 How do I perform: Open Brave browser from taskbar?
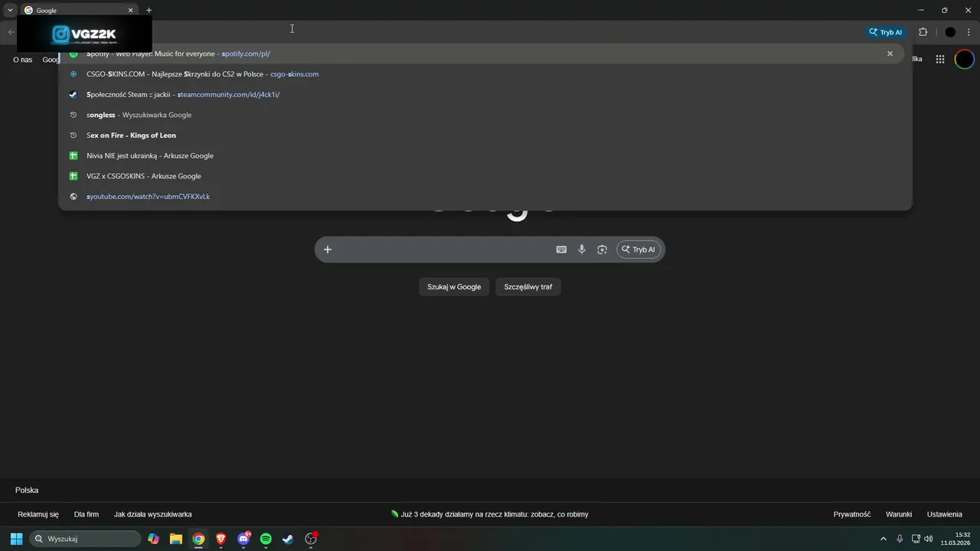(x=221, y=539)
